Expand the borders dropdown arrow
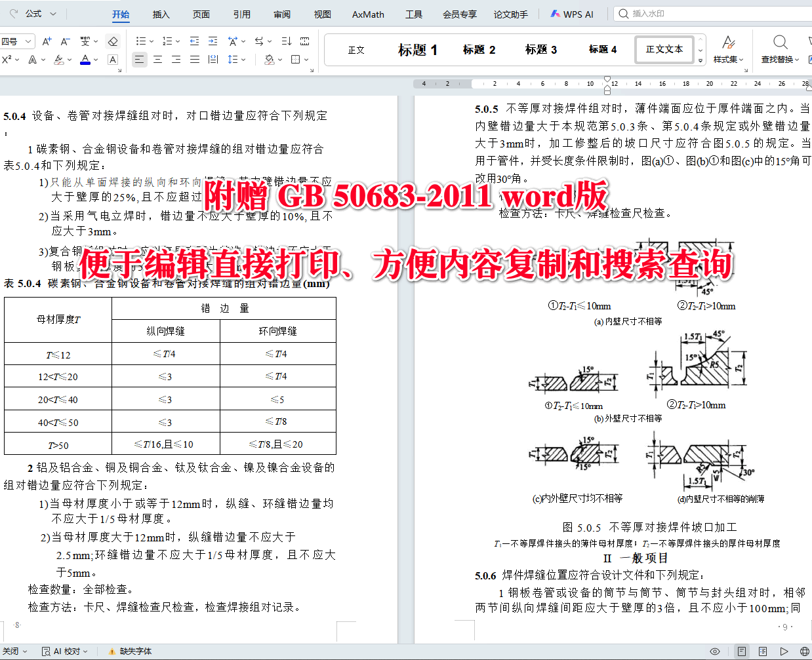 pos(306,60)
